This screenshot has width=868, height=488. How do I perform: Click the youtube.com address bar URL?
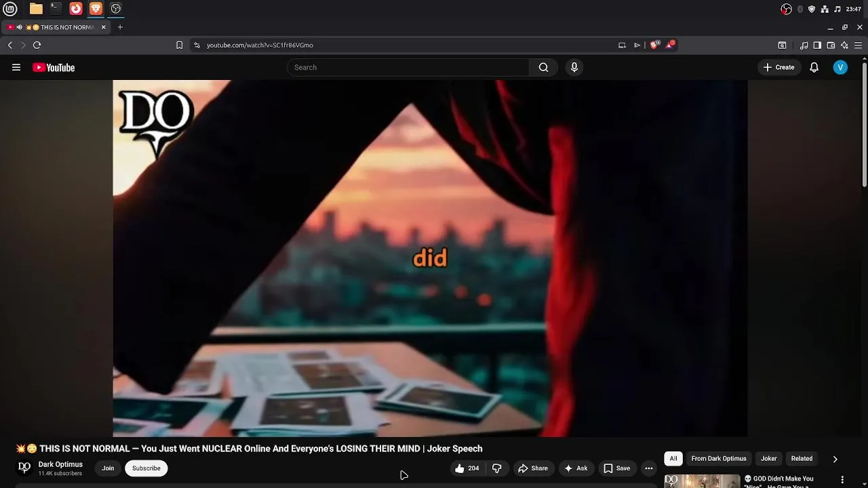pyautogui.click(x=260, y=45)
